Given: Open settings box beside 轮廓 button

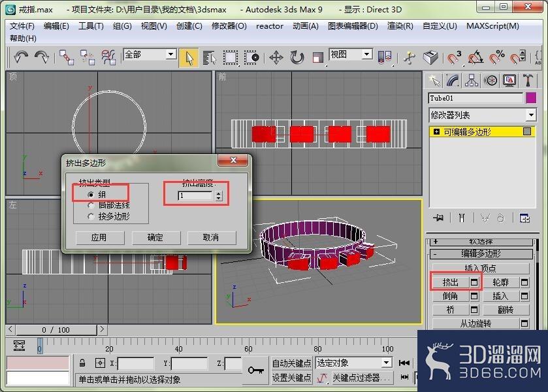Looking at the screenshot, I should pos(524,282).
